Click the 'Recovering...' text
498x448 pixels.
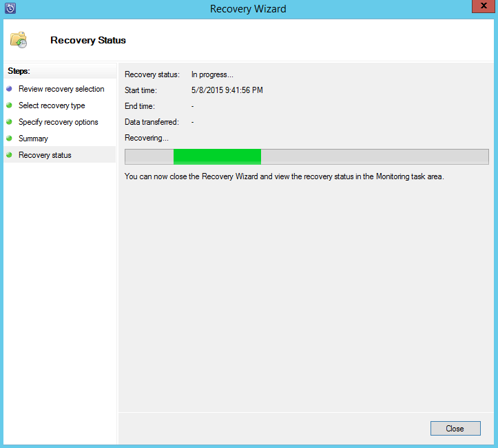147,138
